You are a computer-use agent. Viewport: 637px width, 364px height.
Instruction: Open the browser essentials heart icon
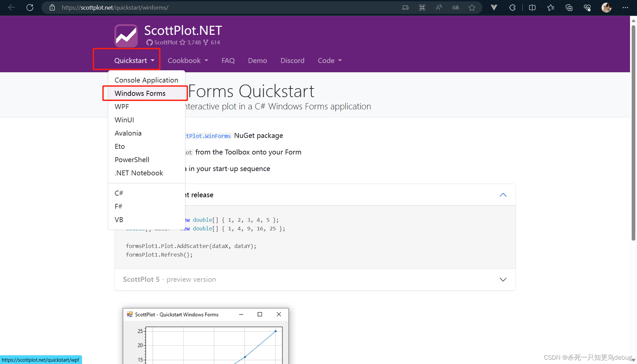tap(587, 7)
